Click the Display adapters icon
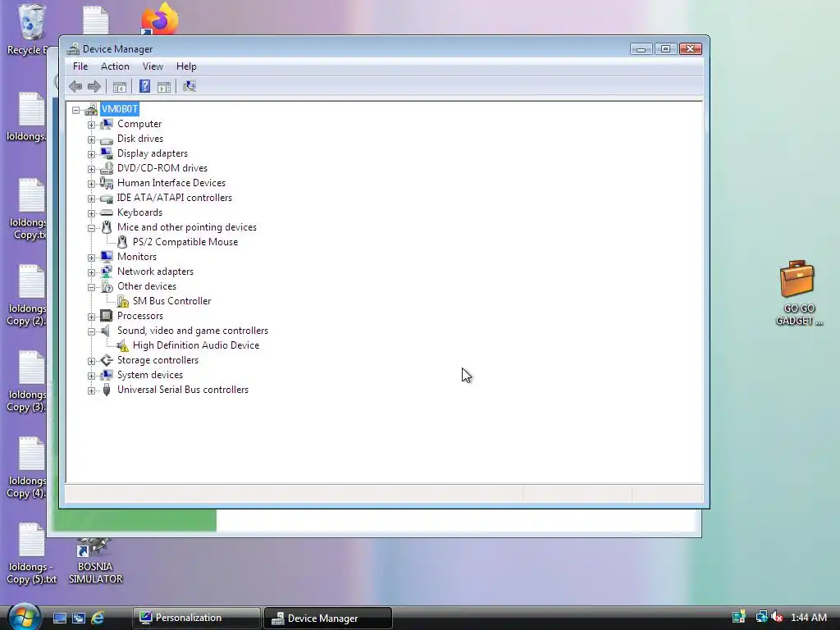The image size is (840, 630). (107, 153)
